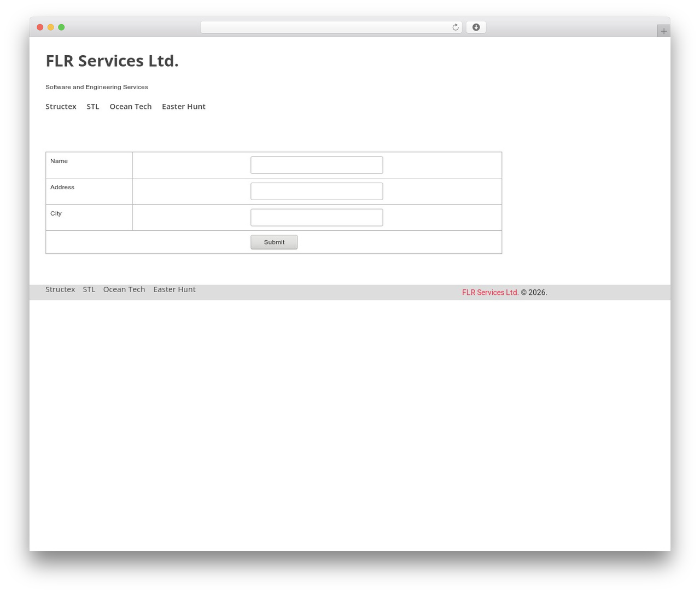Focus the Name input field

[317, 165]
